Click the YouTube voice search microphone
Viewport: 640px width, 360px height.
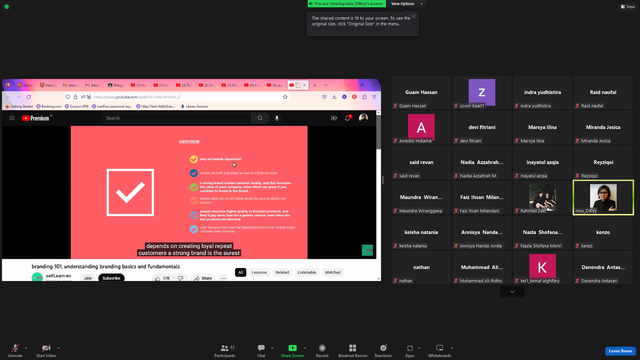point(277,118)
